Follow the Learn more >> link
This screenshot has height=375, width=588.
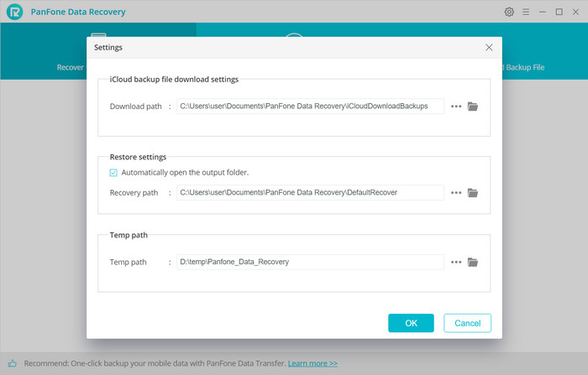[312, 363]
